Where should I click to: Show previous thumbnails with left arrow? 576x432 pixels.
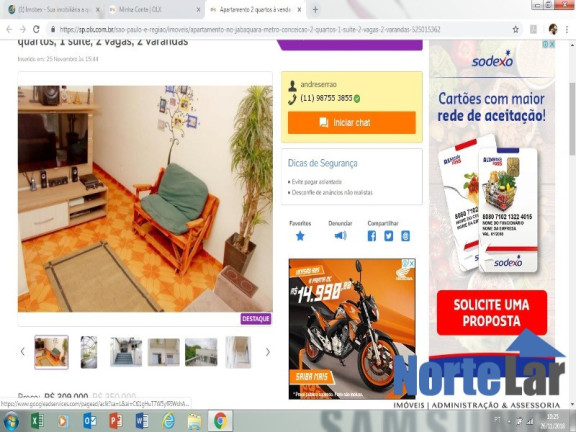[x=23, y=352]
